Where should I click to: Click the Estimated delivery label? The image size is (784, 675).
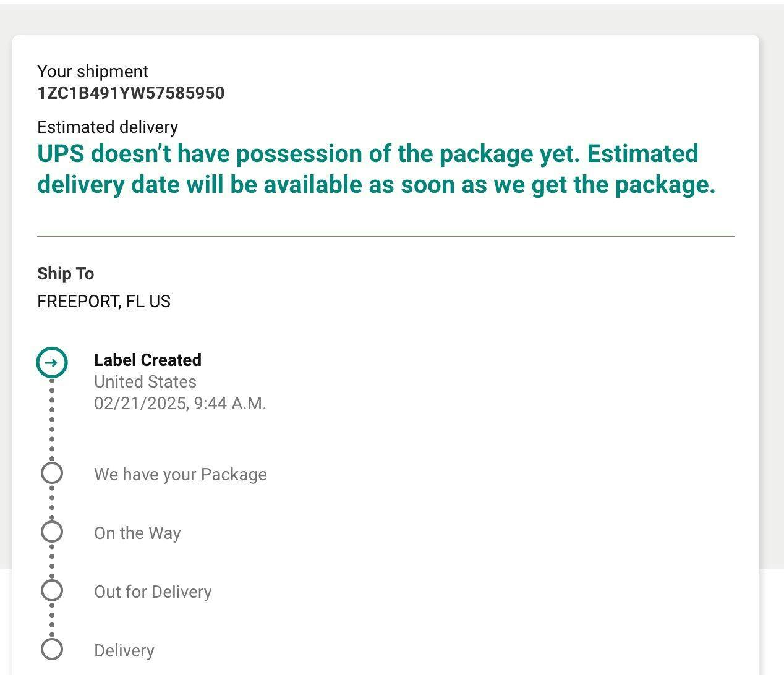coord(108,127)
